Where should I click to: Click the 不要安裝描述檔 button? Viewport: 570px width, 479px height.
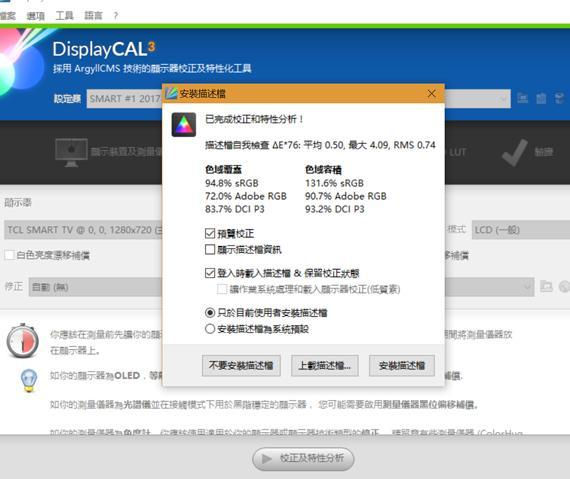[241, 366]
